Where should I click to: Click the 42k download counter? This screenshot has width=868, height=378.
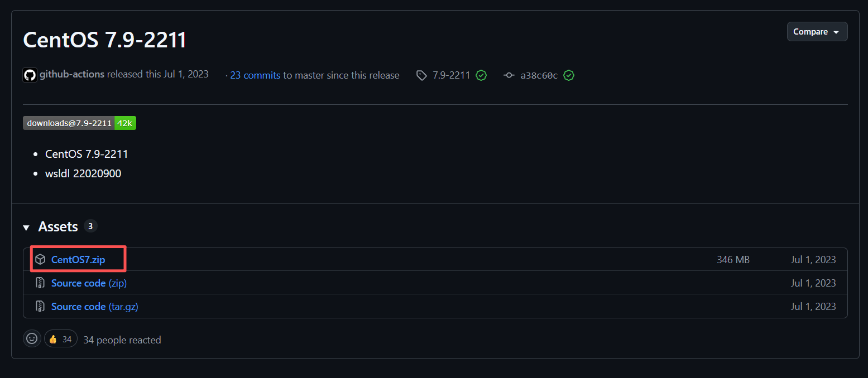tap(124, 123)
